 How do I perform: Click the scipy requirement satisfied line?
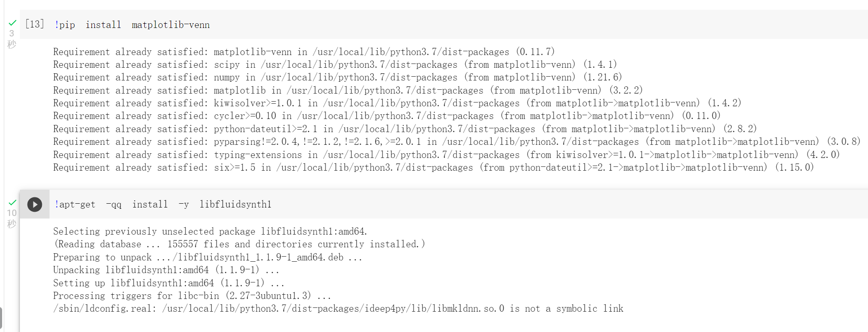[x=334, y=64]
